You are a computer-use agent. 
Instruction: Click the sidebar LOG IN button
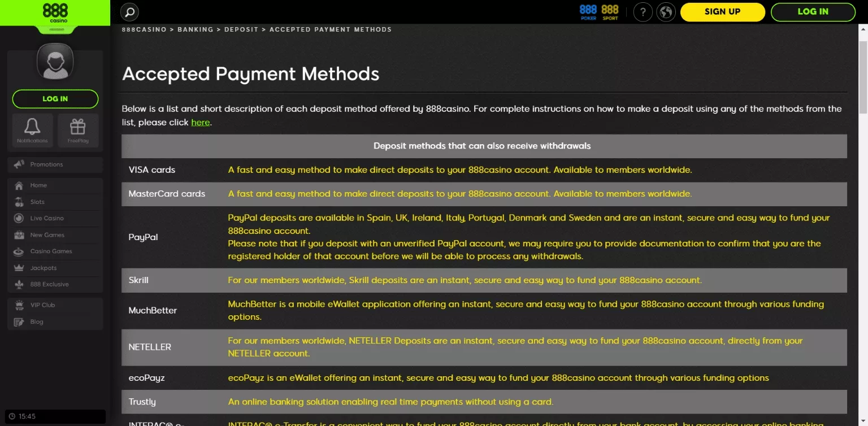click(x=55, y=99)
